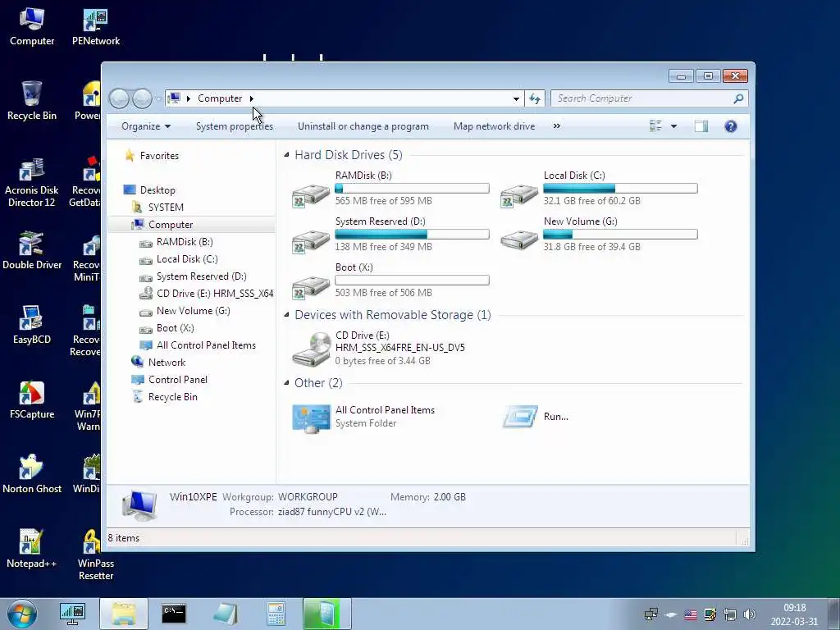Select the Boot (X:) drive icon
840x630 pixels.
pos(311,287)
